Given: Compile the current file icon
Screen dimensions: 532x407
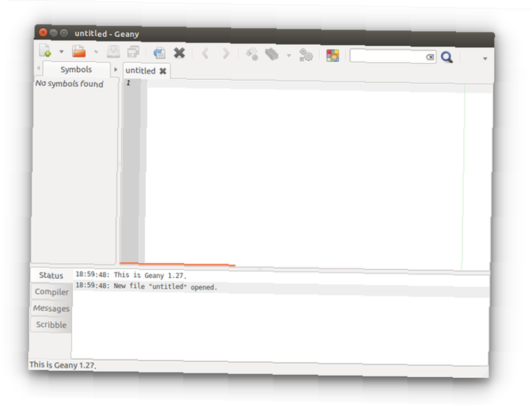Looking at the screenshot, I should coord(252,54).
